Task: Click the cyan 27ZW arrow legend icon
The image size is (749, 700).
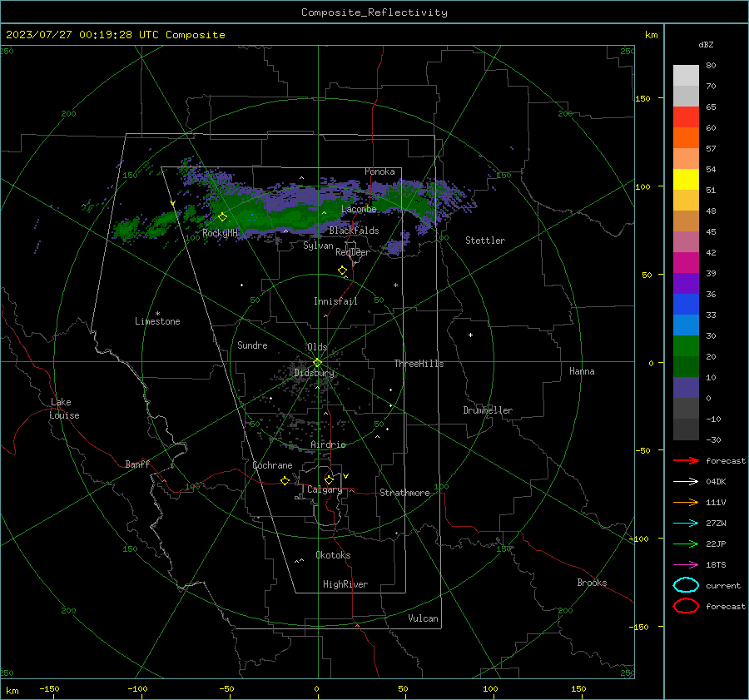Action: tap(686, 524)
